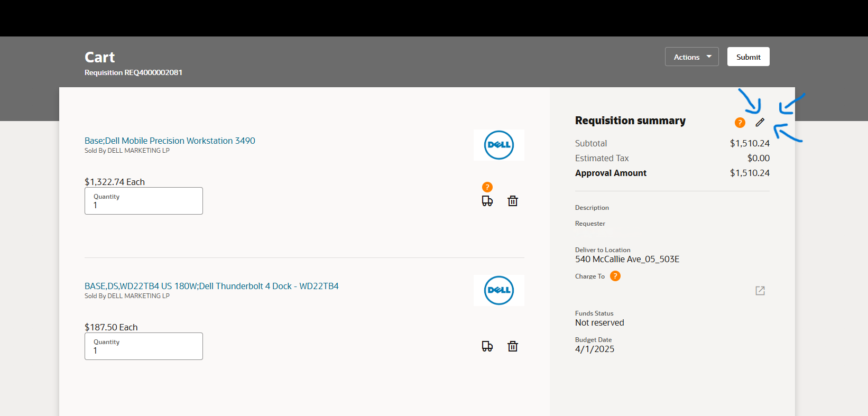This screenshot has width=868, height=416.
Task: Click the Not reserved funds status
Action: coord(599,322)
